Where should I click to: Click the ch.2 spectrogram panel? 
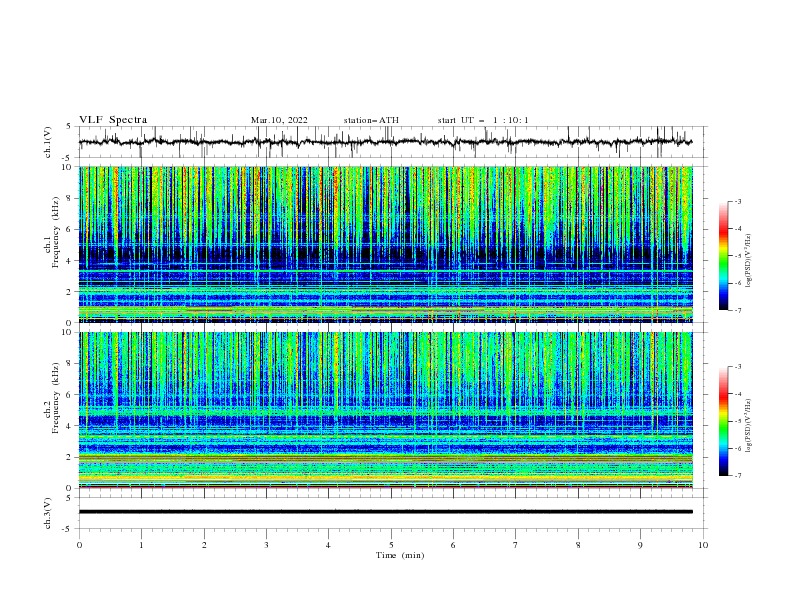pos(386,410)
